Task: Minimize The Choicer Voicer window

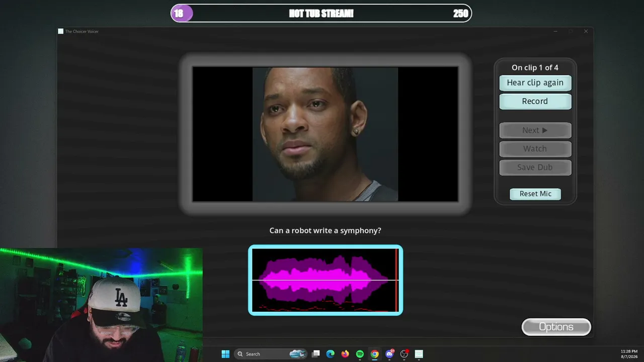Action: click(555, 31)
